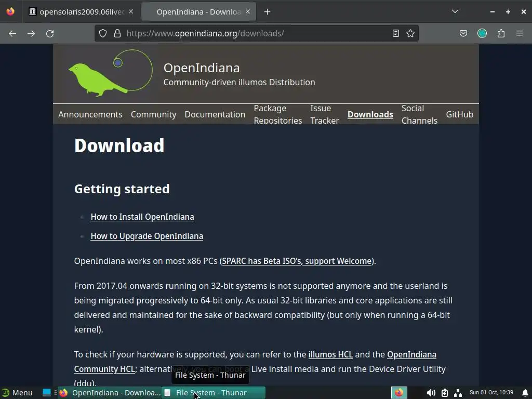Open the Firefox account avatar icon
This screenshot has height=399, width=532.
point(482,33)
